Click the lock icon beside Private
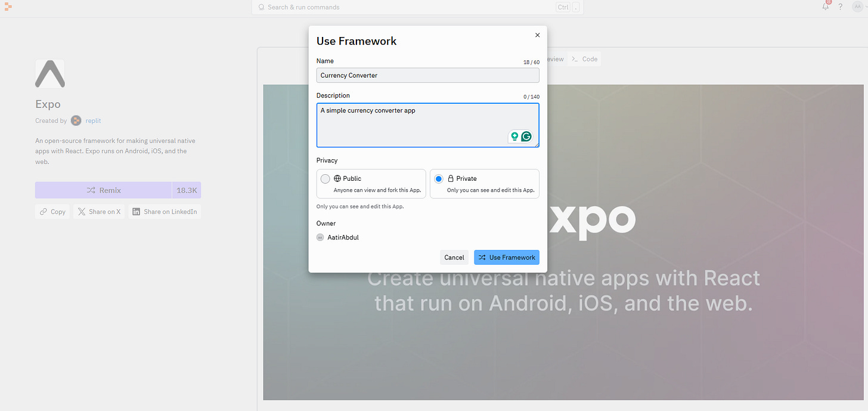The image size is (868, 411). coord(451,178)
